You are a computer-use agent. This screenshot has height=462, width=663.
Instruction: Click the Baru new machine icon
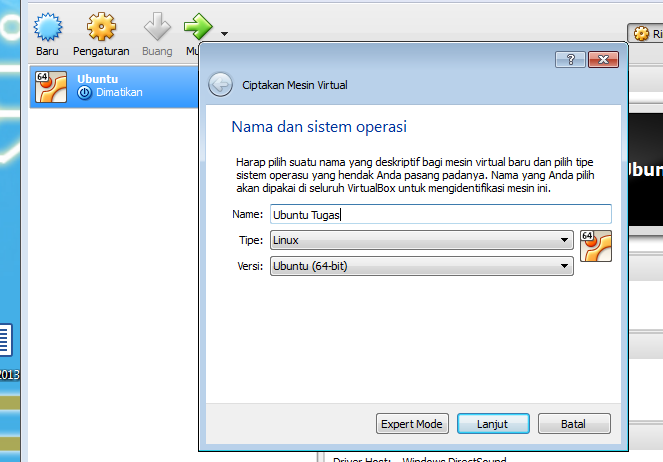click(47, 27)
